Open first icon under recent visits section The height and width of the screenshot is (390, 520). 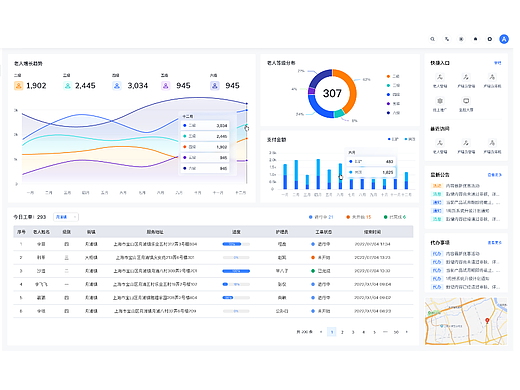coord(440,143)
